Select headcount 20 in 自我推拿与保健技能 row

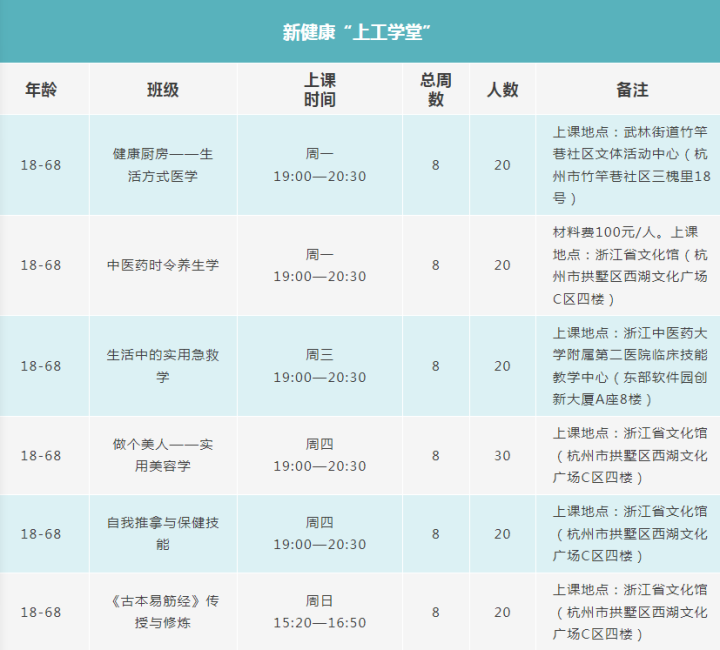(502, 534)
